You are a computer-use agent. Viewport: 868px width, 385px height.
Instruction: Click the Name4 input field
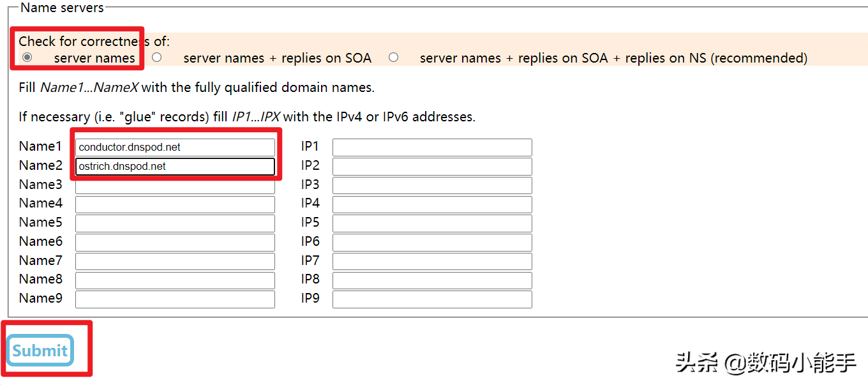(175, 204)
